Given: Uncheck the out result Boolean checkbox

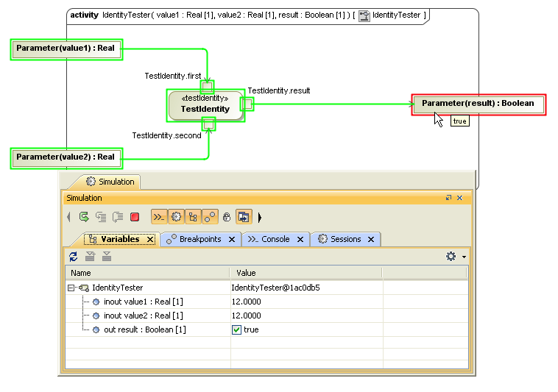Looking at the screenshot, I should (236, 329).
